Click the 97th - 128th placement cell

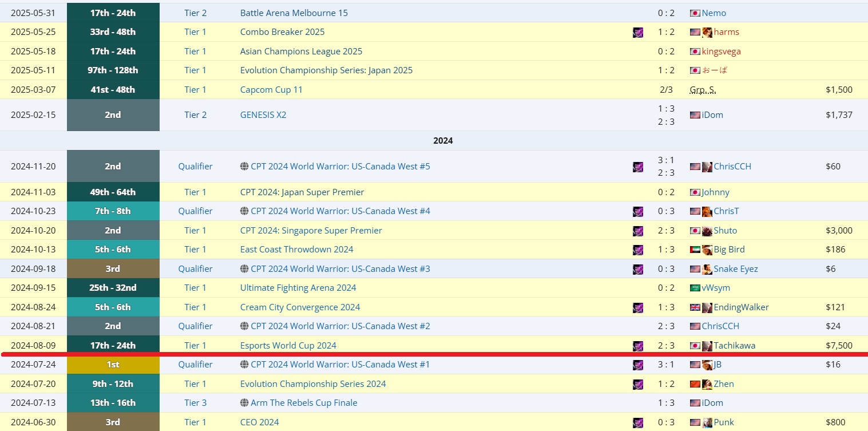[113, 70]
